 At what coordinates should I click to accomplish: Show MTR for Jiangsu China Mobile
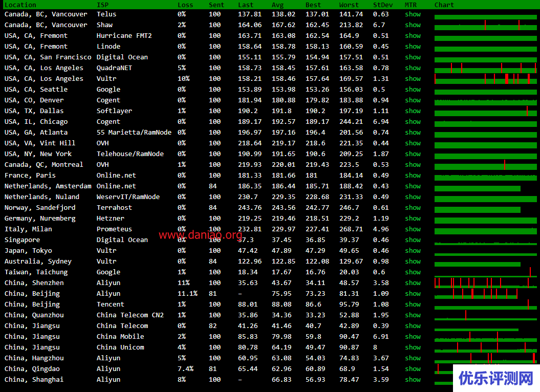pos(413,337)
